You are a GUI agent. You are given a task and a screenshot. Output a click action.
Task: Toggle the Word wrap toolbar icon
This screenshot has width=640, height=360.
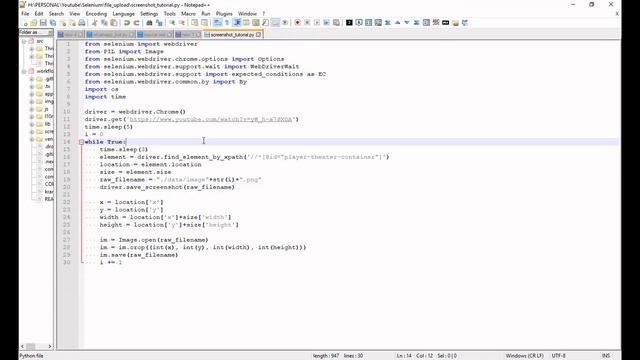218,23
